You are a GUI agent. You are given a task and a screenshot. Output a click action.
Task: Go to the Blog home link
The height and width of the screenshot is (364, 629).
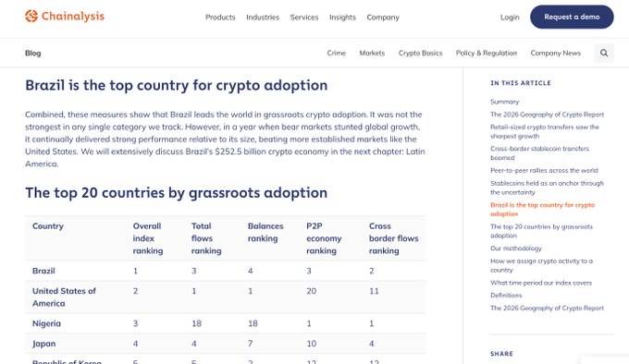tap(33, 53)
